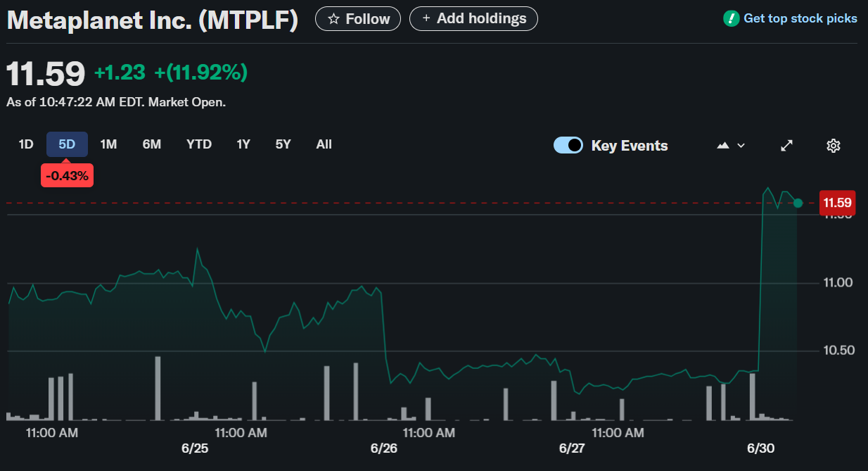
Task: Click the 6/25 date label
Action: pos(194,448)
